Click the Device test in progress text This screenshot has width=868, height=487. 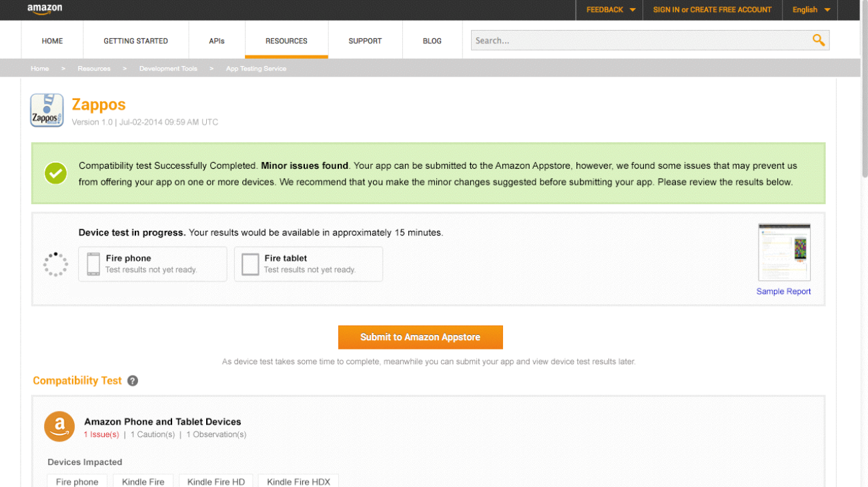click(x=132, y=233)
